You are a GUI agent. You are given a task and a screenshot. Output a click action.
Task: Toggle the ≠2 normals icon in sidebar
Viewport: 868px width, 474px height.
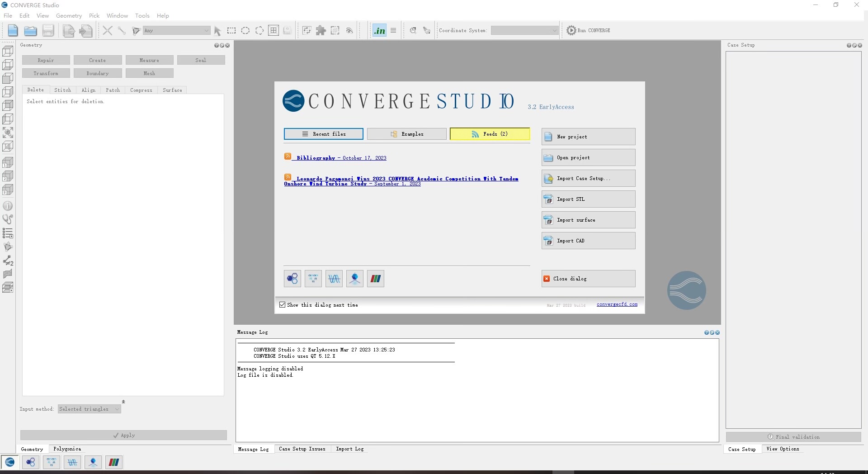(8, 261)
